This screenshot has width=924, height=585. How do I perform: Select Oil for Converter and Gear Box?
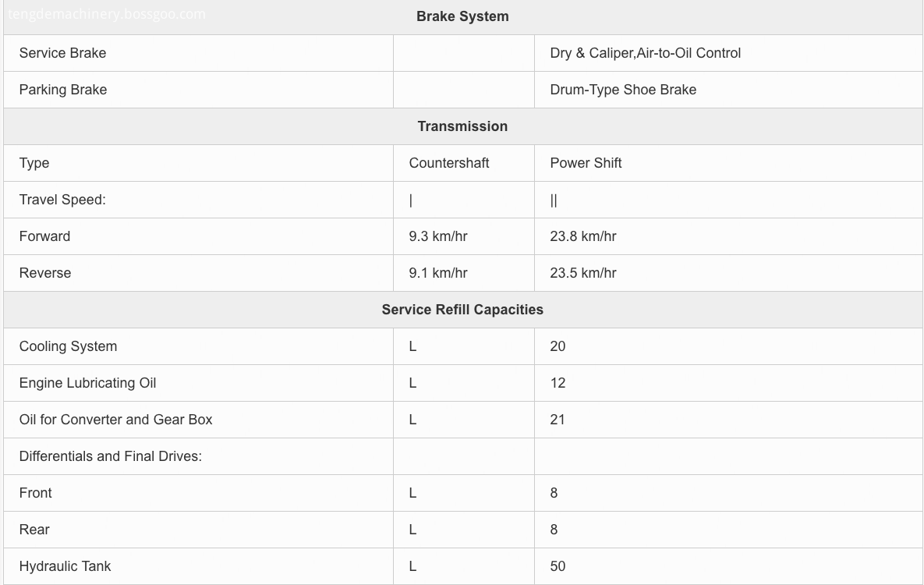(x=115, y=420)
